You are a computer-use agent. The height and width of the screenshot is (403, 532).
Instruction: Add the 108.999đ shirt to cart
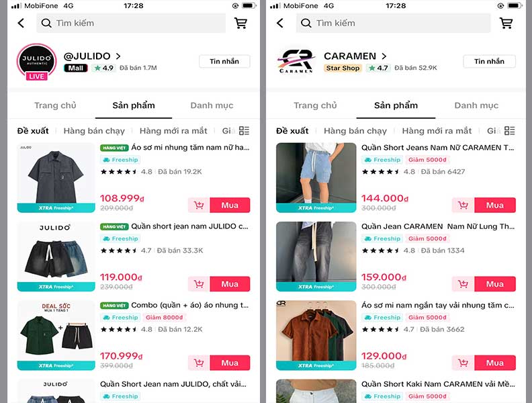199,206
